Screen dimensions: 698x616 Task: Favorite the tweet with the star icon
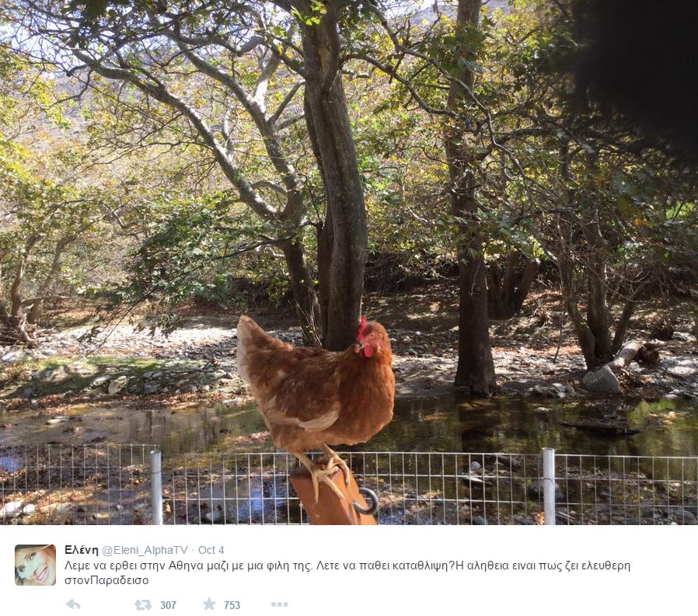click(209, 604)
